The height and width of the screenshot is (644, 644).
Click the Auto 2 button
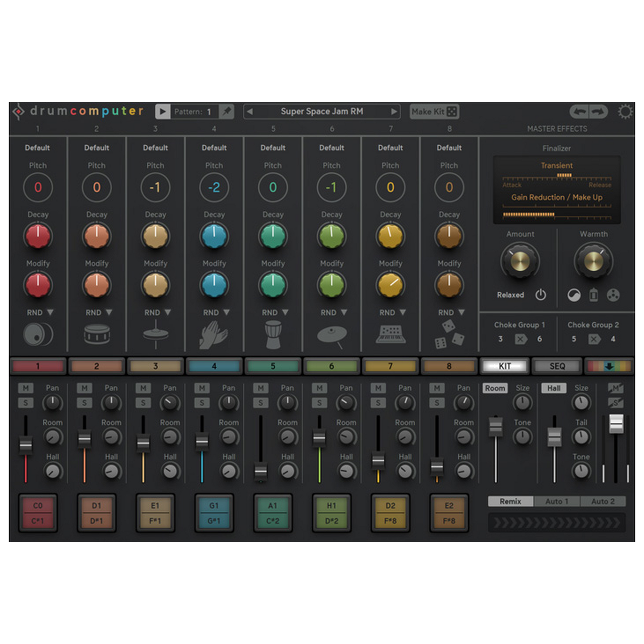point(603,501)
